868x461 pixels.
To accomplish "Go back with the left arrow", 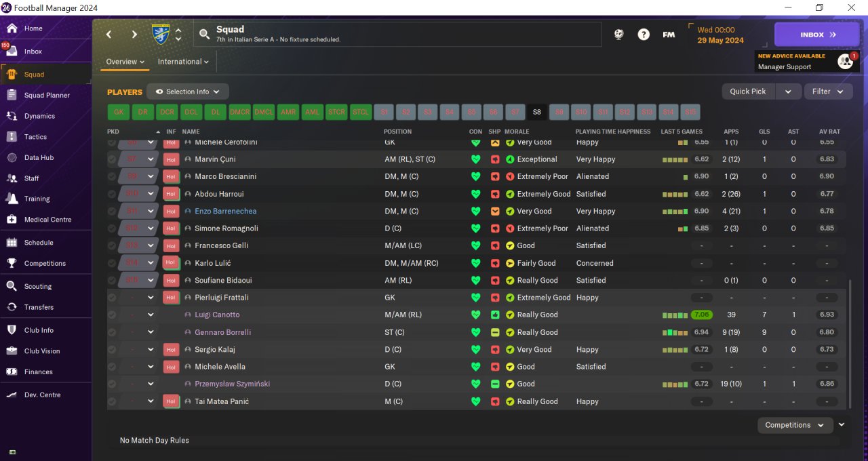I will point(109,35).
